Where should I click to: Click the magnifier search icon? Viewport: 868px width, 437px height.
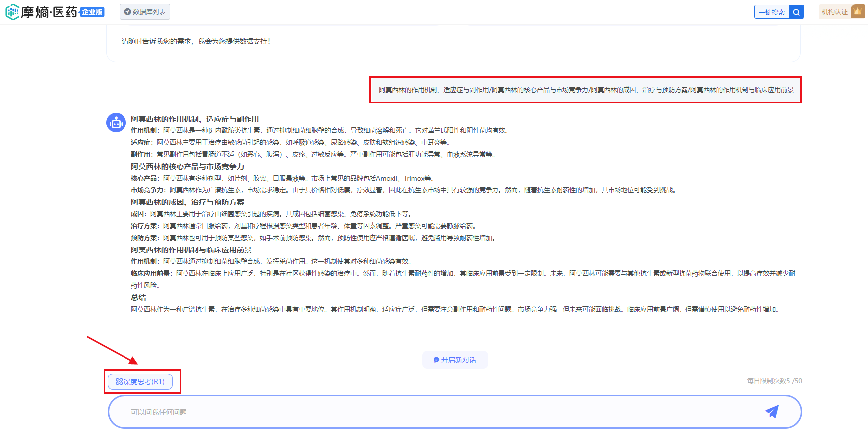[x=796, y=12]
